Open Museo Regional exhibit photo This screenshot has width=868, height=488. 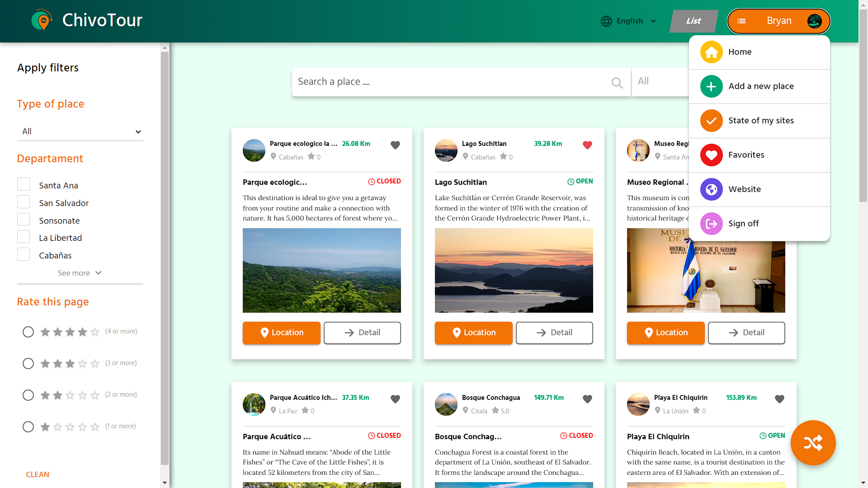(x=706, y=277)
